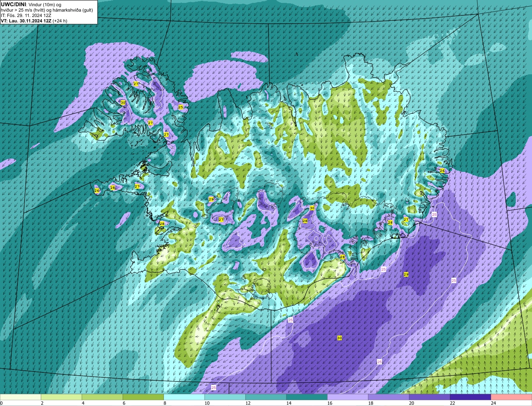
Task: Select the dark indigo 22–24 m/s scale swatch
Action: tap(471, 397)
